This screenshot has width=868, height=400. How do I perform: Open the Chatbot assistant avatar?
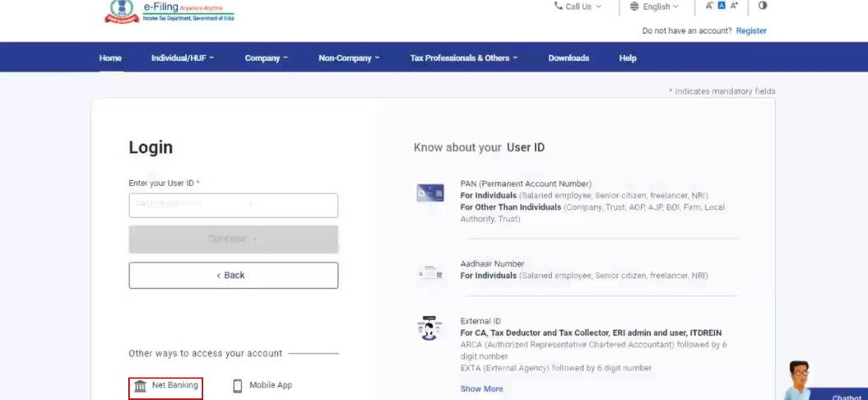point(797,380)
